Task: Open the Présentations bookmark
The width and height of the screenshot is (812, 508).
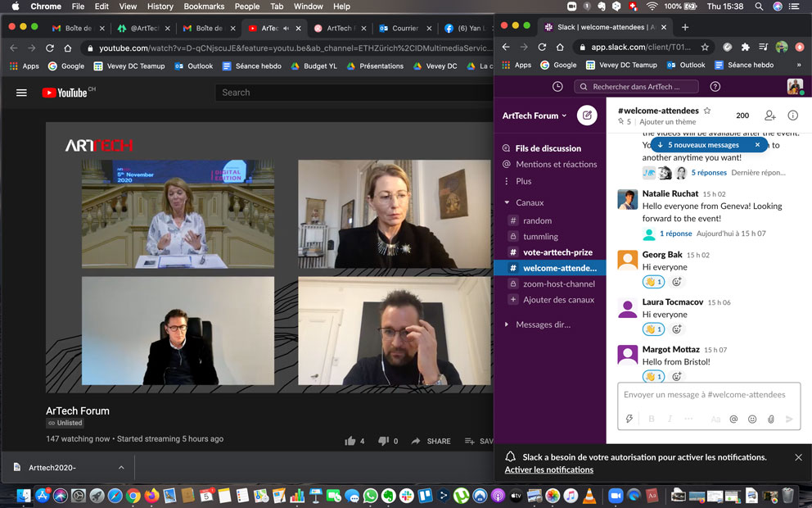Action: tap(375, 66)
